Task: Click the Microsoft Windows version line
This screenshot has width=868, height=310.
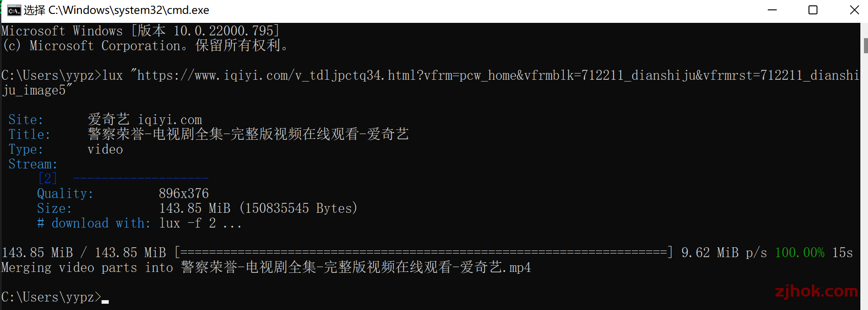Action: point(140,31)
